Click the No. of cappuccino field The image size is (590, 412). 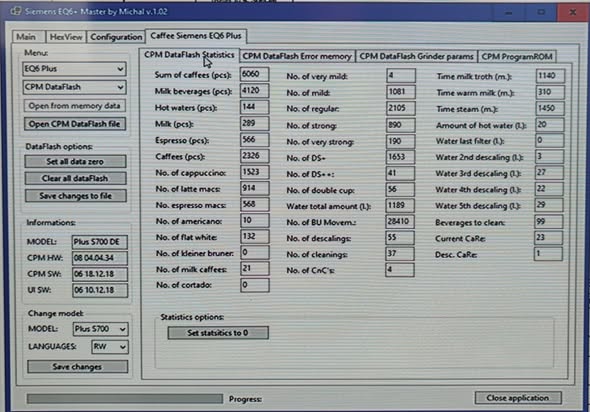pos(254,172)
